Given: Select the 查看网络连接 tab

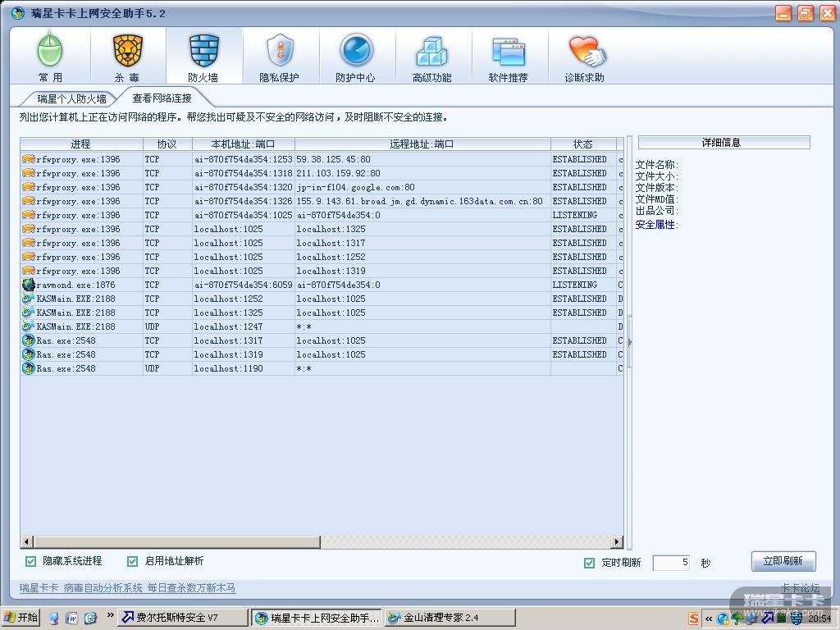Looking at the screenshot, I should coord(162,98).
